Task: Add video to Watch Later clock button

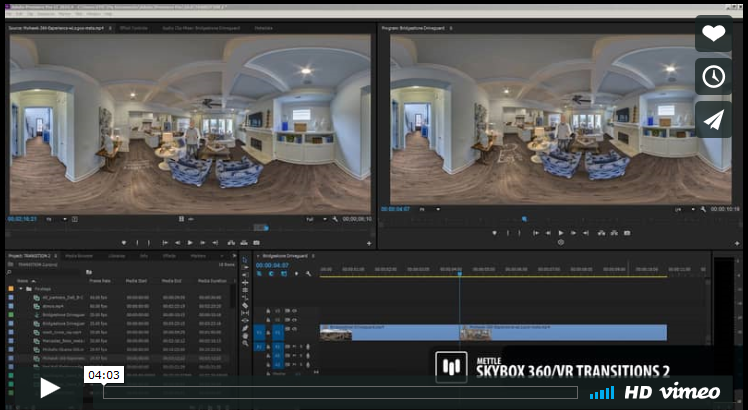Action: pyautogui.click(x=714, y=76)
